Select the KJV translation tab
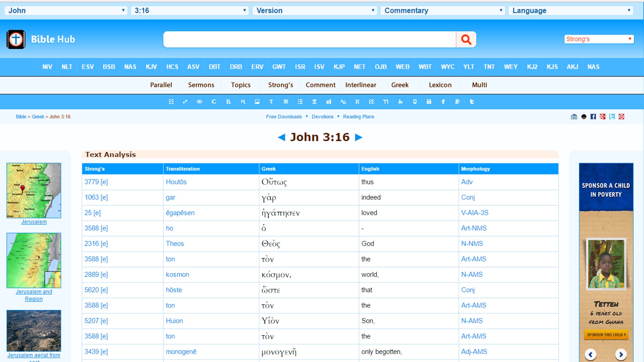This screenshot has height=362, width=644. coord(151,67)
